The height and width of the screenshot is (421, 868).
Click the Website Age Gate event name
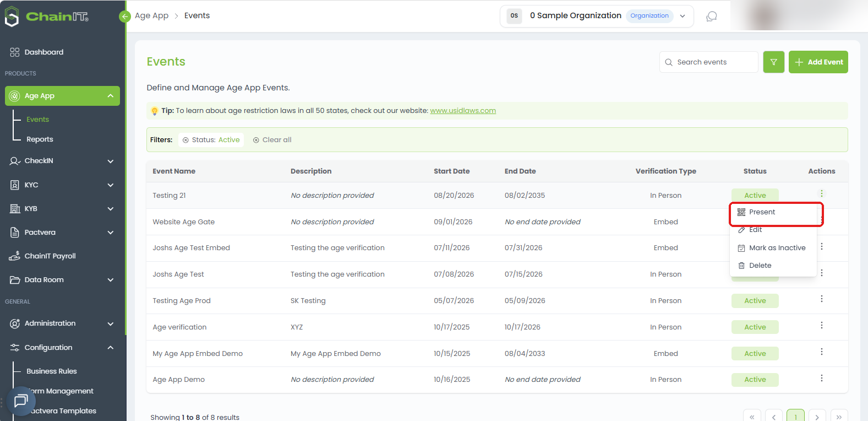tap(183, 222)
